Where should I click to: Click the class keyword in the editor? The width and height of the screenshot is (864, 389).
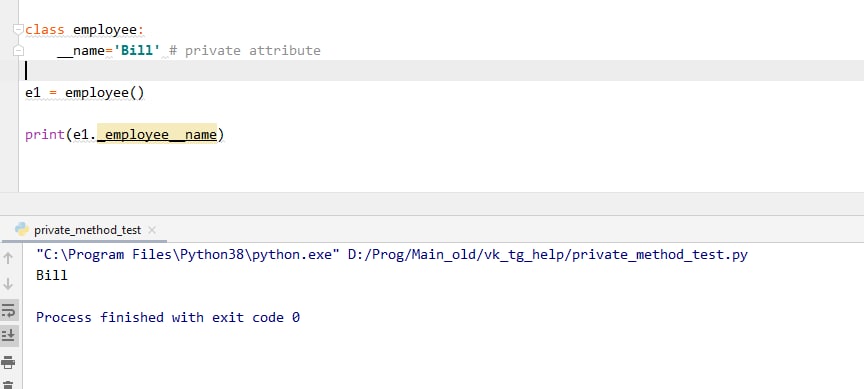tap(45, 29)
